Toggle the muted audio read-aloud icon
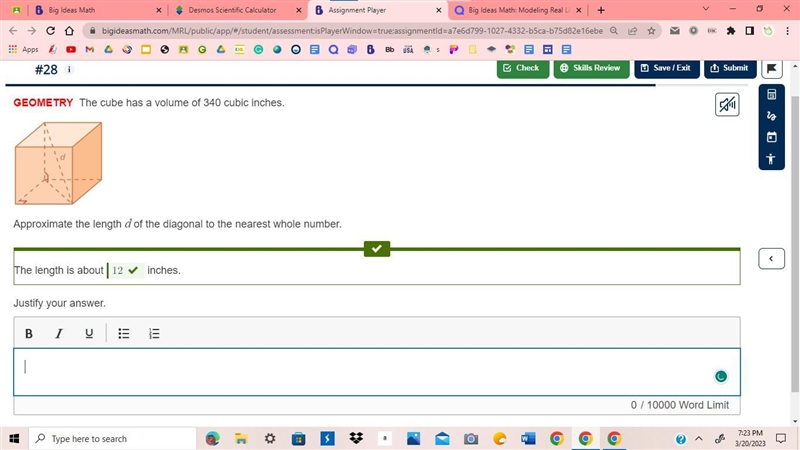800x450 pixels. (727, 105)
